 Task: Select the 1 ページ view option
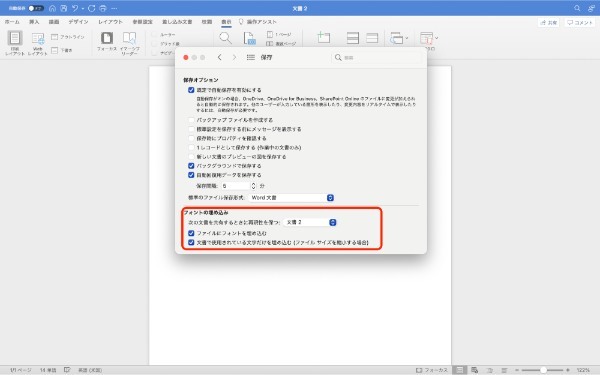pos(279,34)
